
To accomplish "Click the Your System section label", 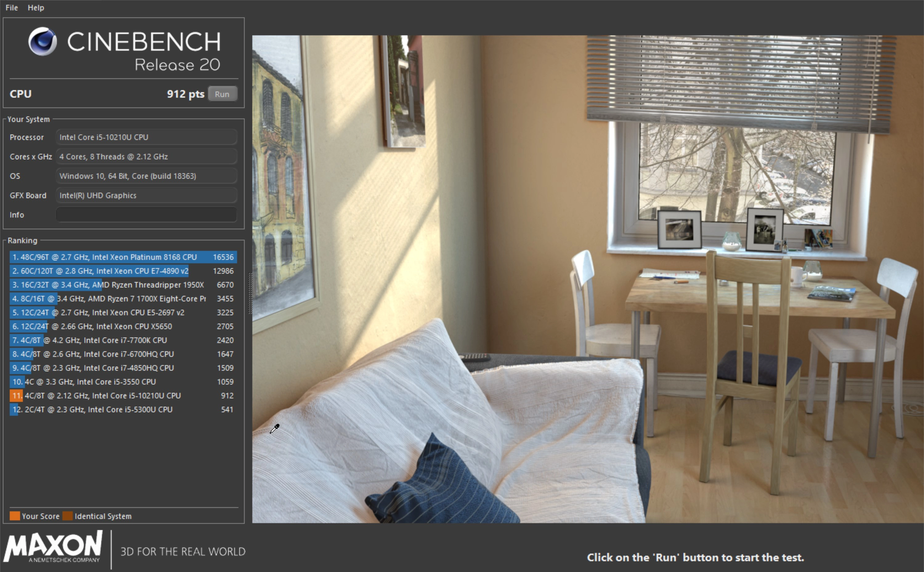I will (28, 119).
